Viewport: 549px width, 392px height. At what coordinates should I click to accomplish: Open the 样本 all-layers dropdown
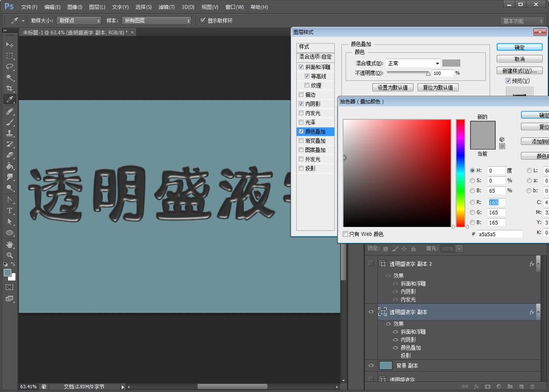point(188,20)
